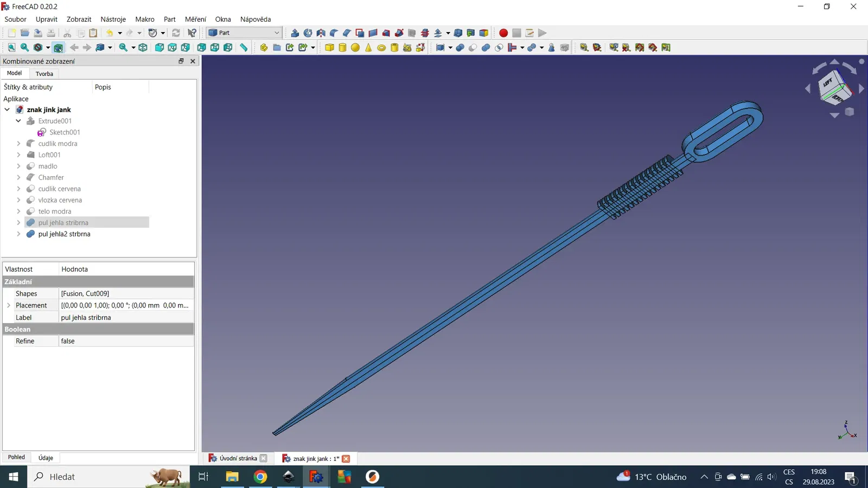
Task: Expand the telo modra node
Action: [x=18, y=211]
